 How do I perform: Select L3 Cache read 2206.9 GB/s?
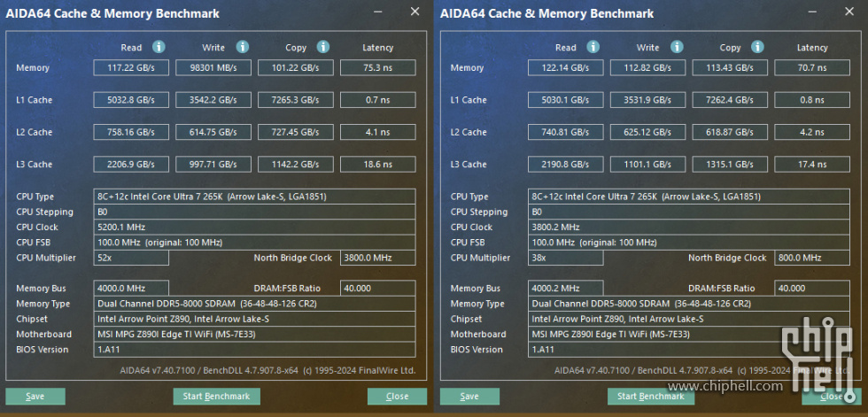pyautogui.click(x=131, y=165)
